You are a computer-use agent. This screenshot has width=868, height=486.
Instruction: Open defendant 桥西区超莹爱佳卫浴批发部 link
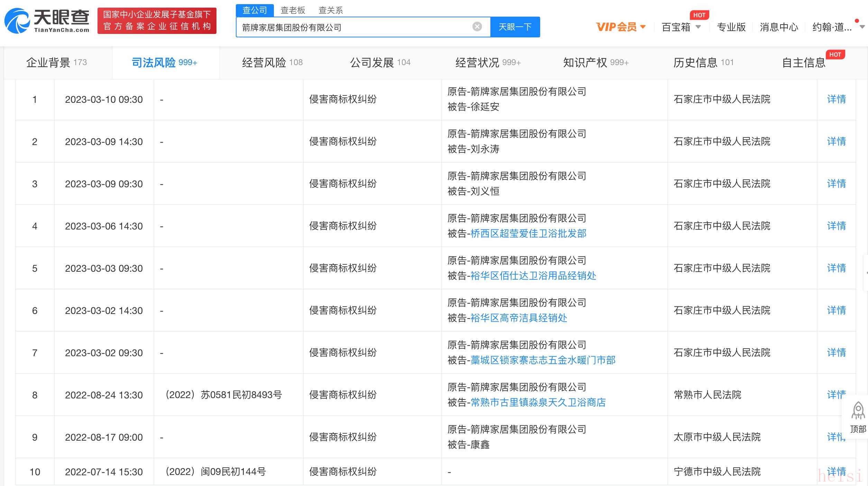(x=528, y=234)
